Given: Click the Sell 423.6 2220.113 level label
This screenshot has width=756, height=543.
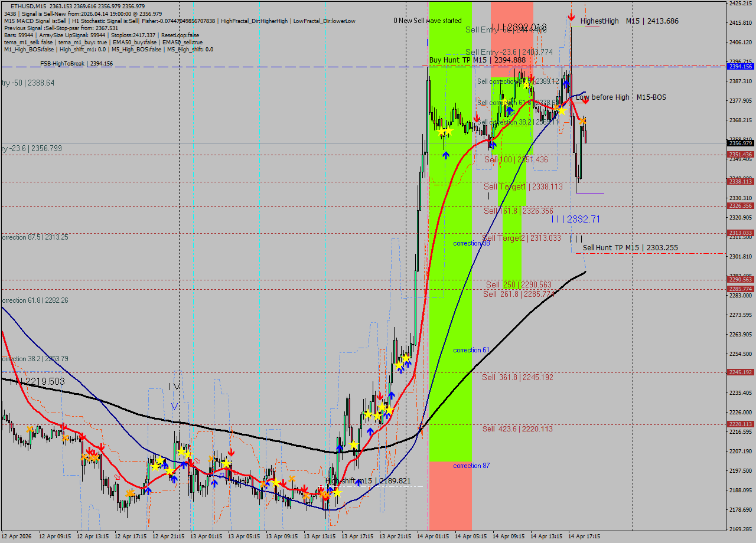Looking at the screenshot, I should [517, 429].
